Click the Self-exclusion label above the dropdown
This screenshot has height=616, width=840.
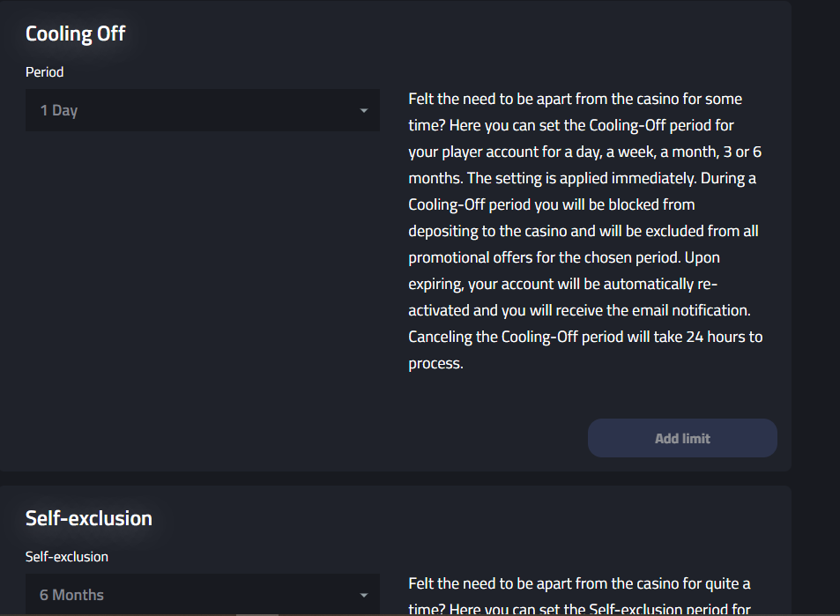pyautogui.click(x=67, y=557)
